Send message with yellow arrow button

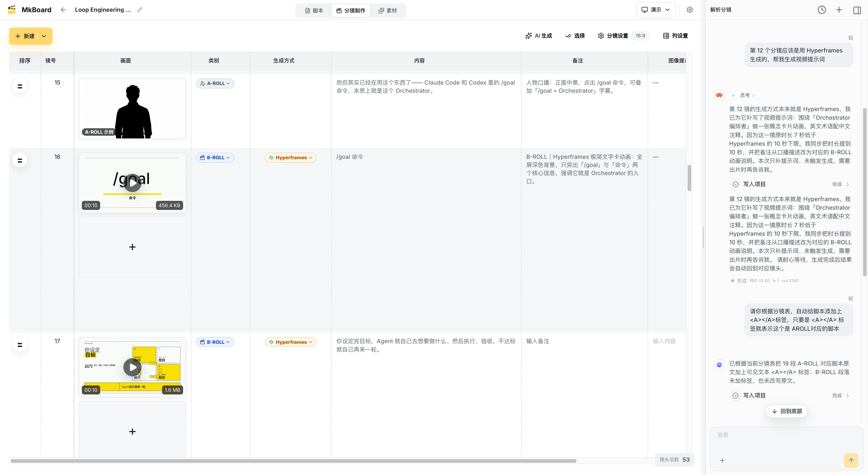851,461
